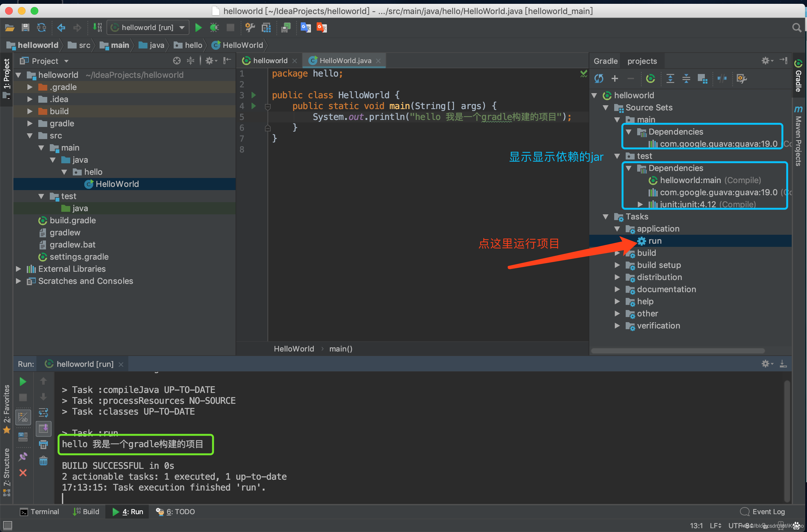Expand the External Libraries tree node
Viewport: 807px width, 532px height.
pos(19,269)
